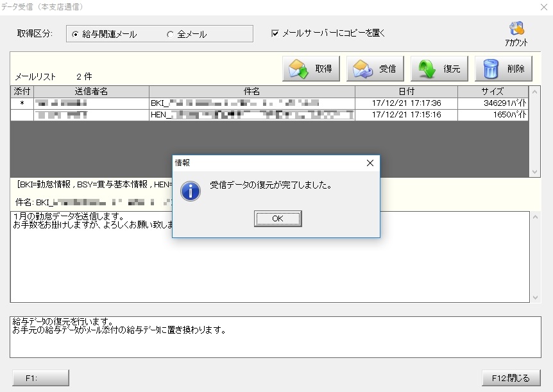Close the 情報 dialog with X
This screenshot has height=392, width=553.
pos(370,163)
